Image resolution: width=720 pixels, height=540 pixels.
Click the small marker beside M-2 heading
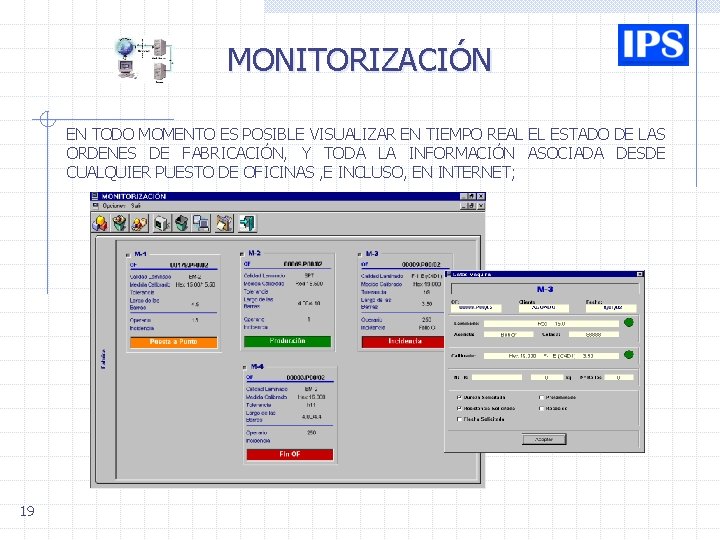(242, 254)
